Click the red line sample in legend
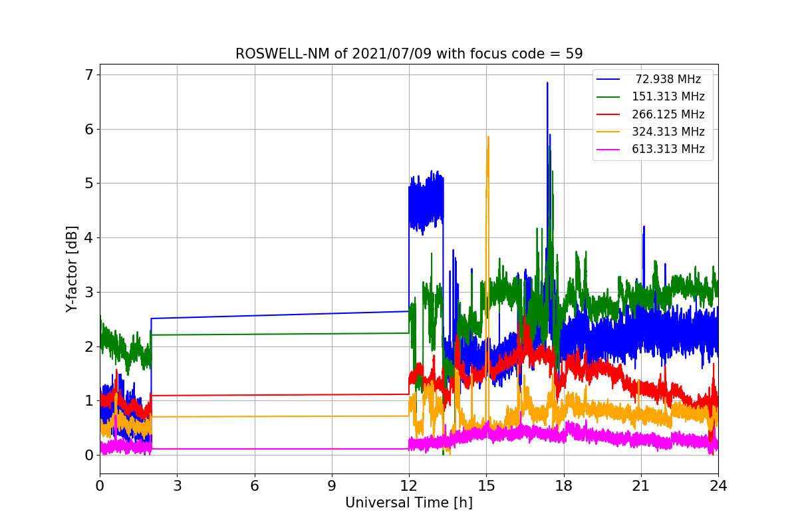This screenshot has height=532, width=798. (x=609, y=114)
